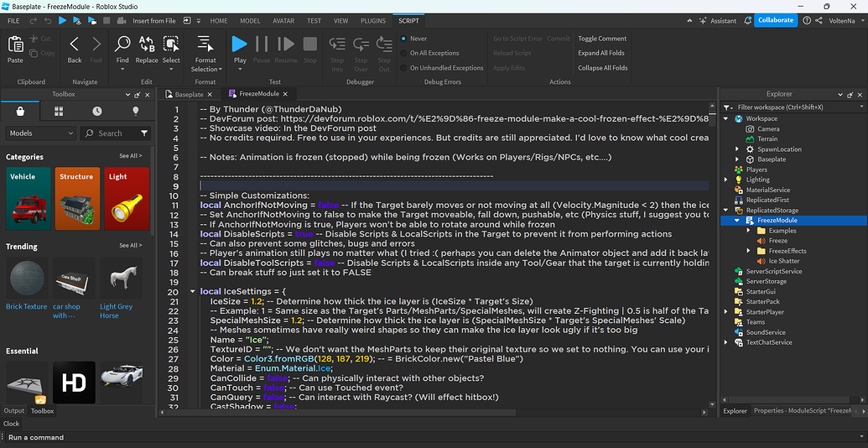Screen dimensions: 868x448
Task: Switch to the AVATAR ribbon tab
Action: click(x=283, y=20)
